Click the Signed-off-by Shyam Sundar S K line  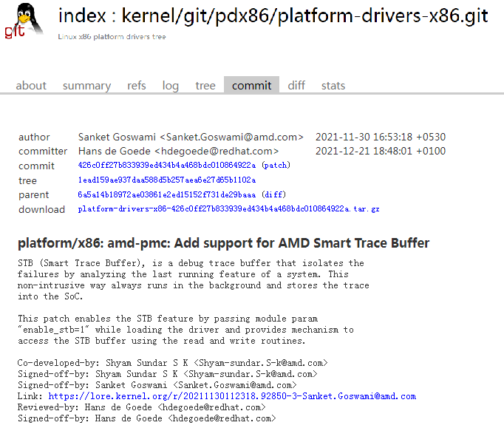click(168, 374)
